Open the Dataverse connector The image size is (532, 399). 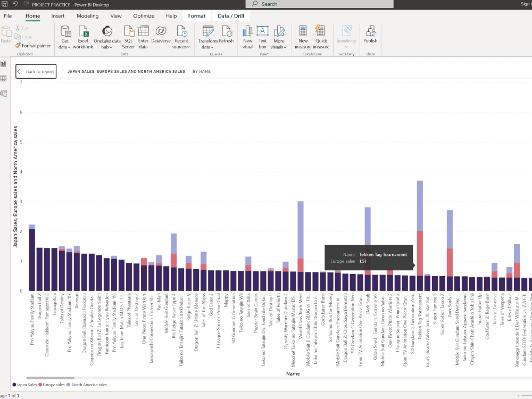[x=161, y=36]
